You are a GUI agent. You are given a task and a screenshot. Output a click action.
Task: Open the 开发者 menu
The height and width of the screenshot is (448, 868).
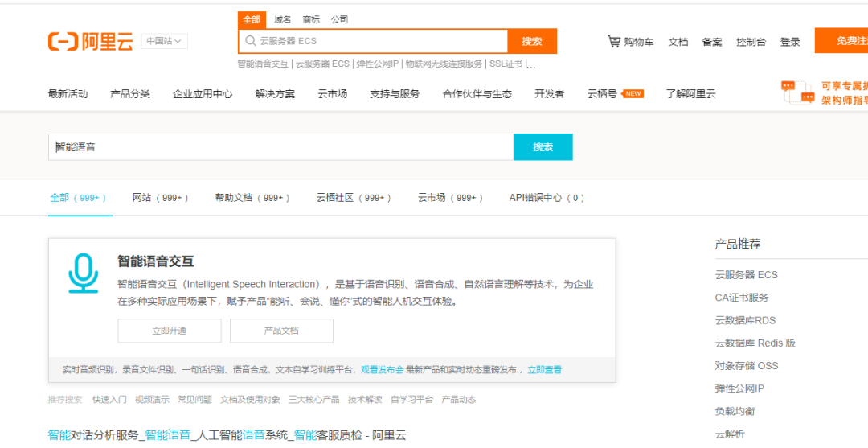coord(550,94)
